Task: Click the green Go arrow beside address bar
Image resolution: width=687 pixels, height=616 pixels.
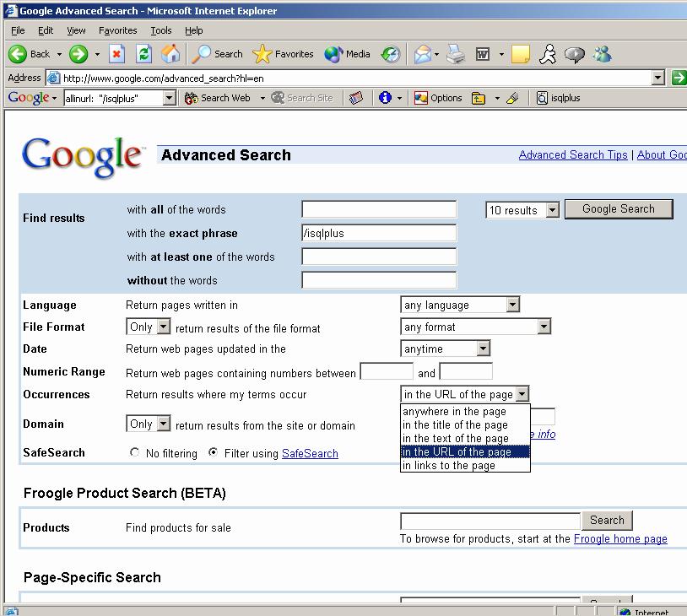Action: pyautogui.click(x=679, y=78)
